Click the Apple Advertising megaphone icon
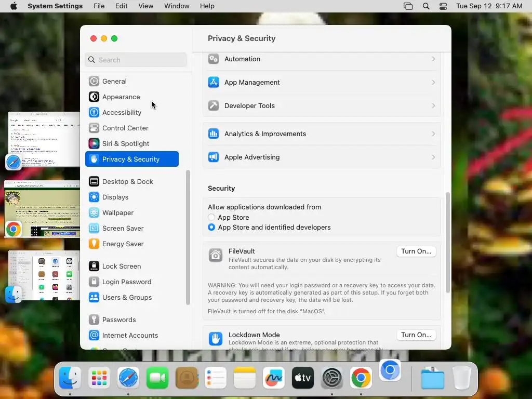The height and width of the screenshot is (399, 532). tap(214, 157)
